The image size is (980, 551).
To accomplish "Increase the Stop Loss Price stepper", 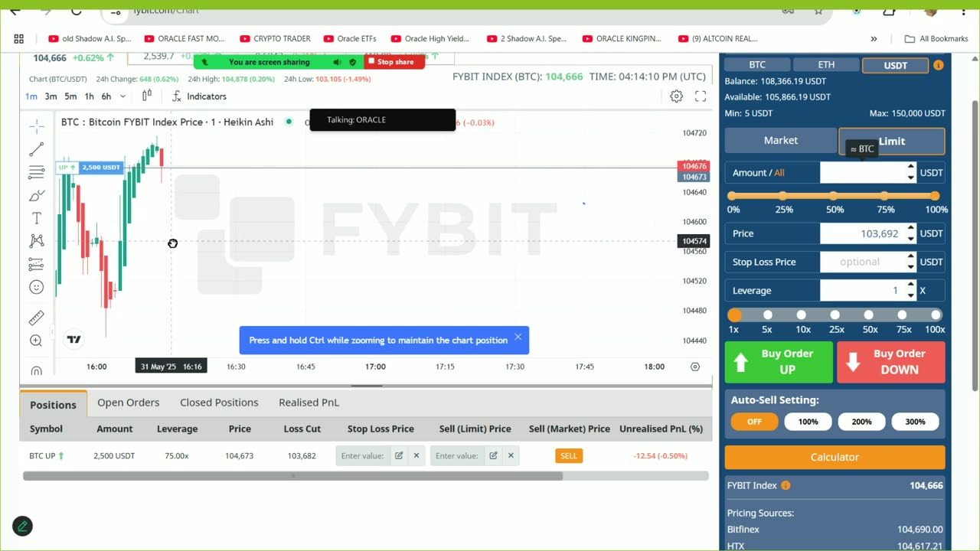I will click(910, 257).
